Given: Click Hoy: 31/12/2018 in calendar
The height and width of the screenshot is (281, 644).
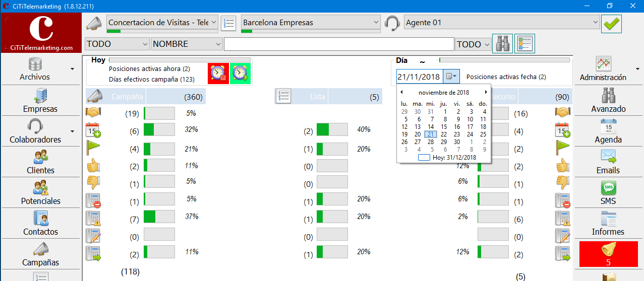Looking at the screenshot, I should click(447, 158).
